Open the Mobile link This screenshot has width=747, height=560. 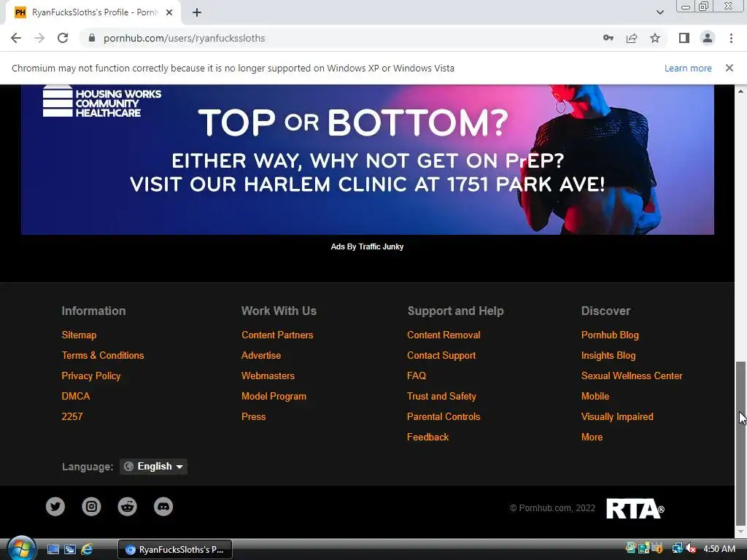click(x=595, y=396)
